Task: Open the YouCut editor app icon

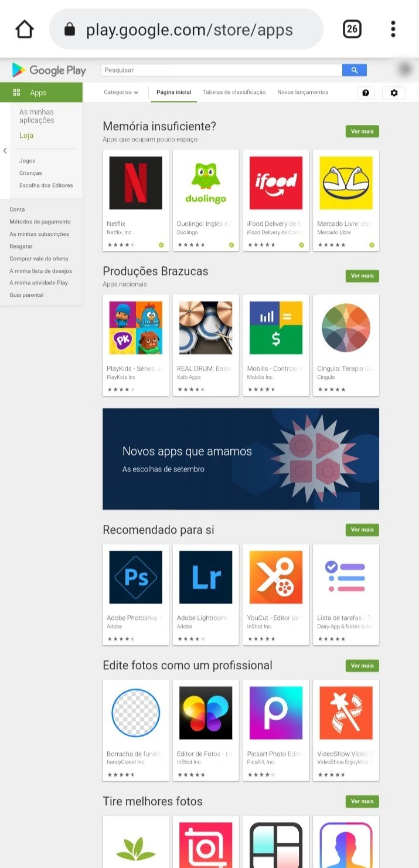Action: tap(276, 577)
